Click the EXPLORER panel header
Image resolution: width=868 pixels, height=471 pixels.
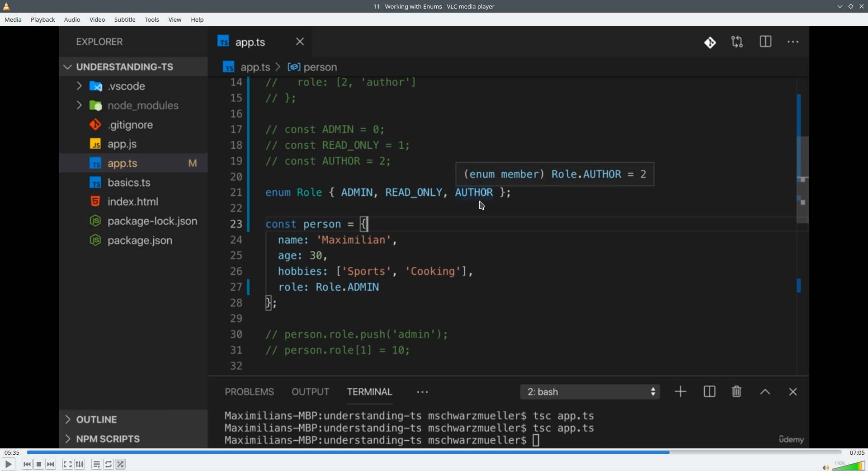pyautogui.click(x=99, y=42)
